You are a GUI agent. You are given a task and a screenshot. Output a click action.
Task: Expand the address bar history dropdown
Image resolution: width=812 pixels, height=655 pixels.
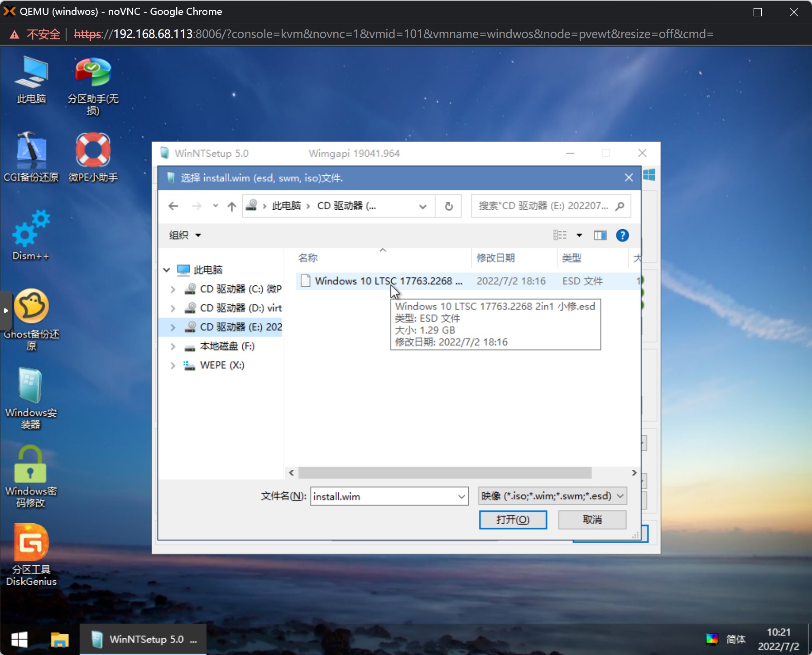click(423, 206)
